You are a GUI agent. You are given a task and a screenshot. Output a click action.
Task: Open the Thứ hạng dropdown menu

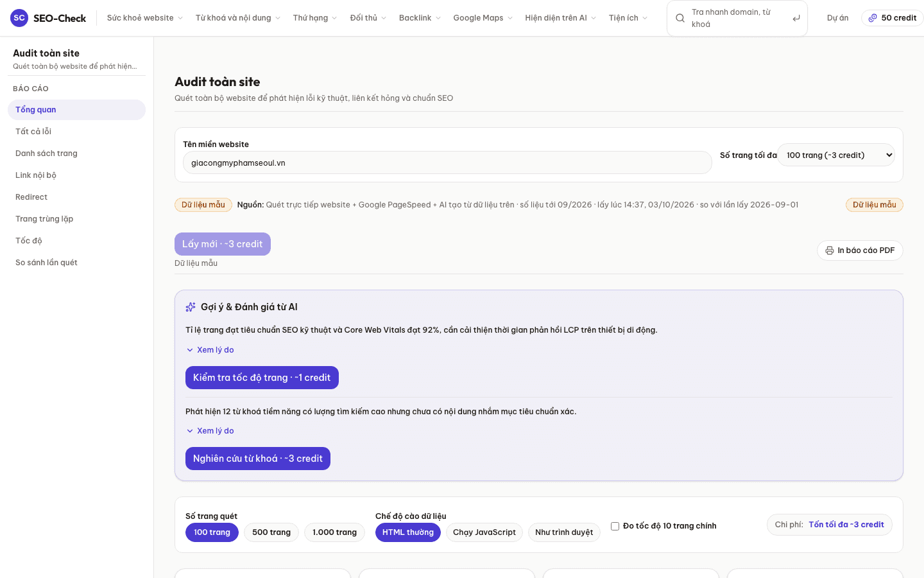click(x=315, y=18)
